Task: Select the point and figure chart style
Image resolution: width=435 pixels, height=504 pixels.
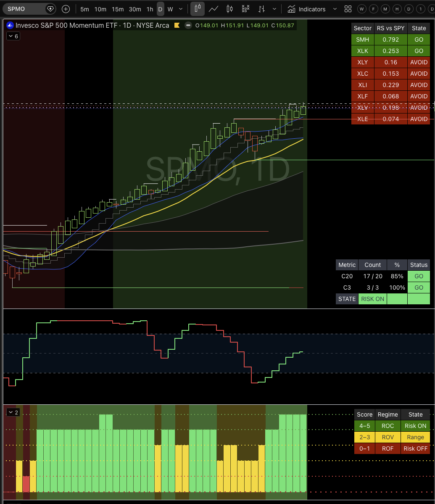Action: point(245,9)
